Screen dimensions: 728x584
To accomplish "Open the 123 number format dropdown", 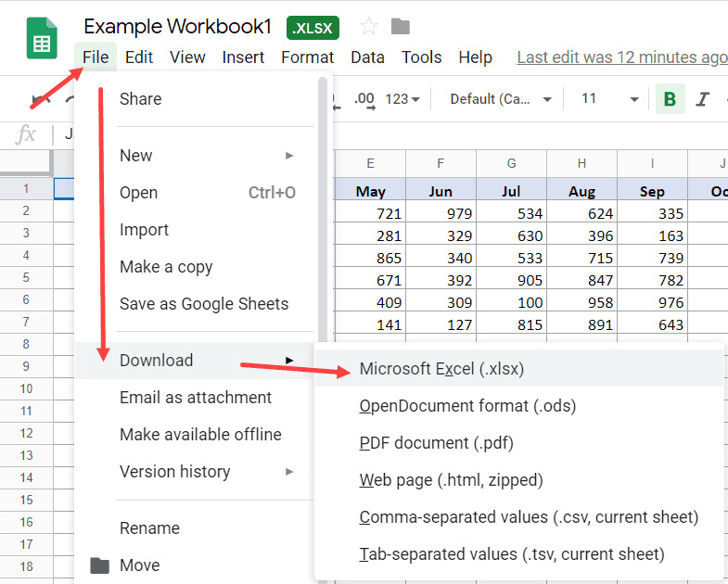I will point(402,99).
